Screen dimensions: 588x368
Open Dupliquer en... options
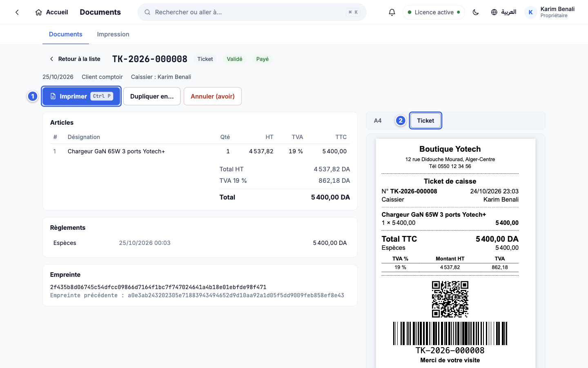(152, 96)
